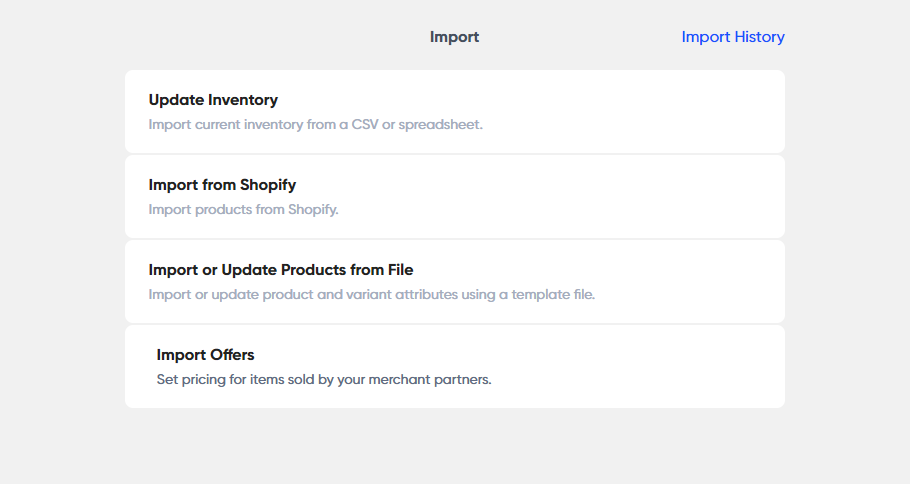Click the Update Inventory title text
The image size is (910, 484).
coord(213,100)
